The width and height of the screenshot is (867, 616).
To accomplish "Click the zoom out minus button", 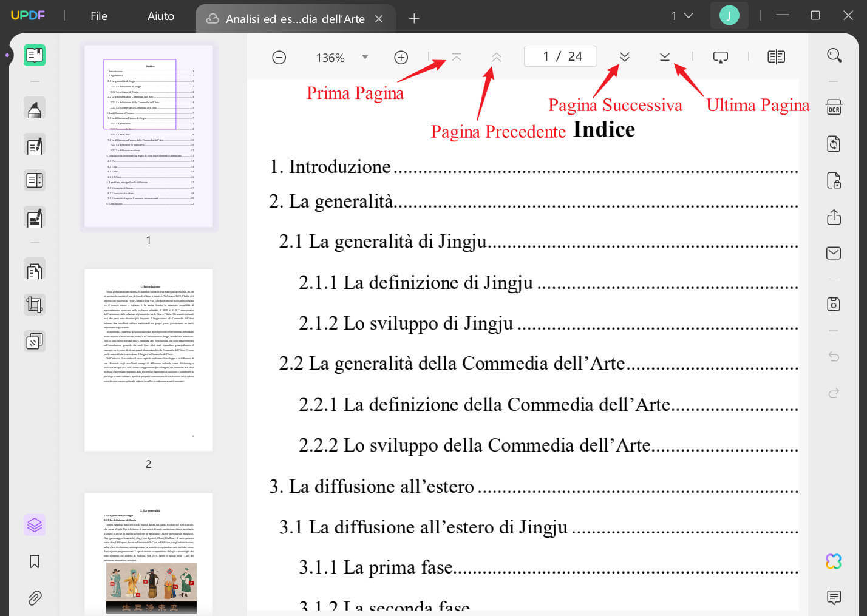I will 279,58.
